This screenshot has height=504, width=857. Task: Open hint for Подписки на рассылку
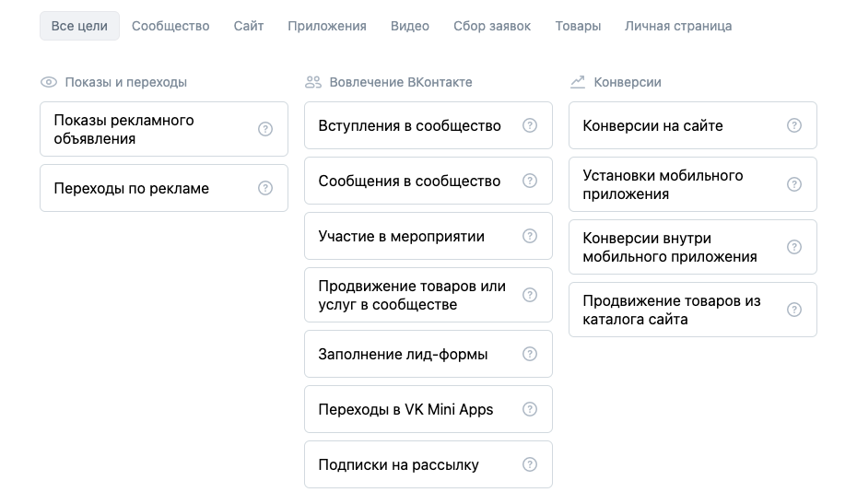530,464
